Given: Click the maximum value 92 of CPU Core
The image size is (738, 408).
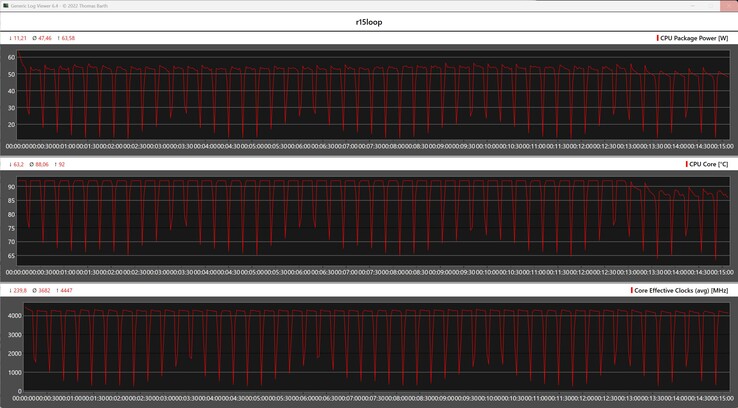Looking at the screenshot, I should pos(63,164).
